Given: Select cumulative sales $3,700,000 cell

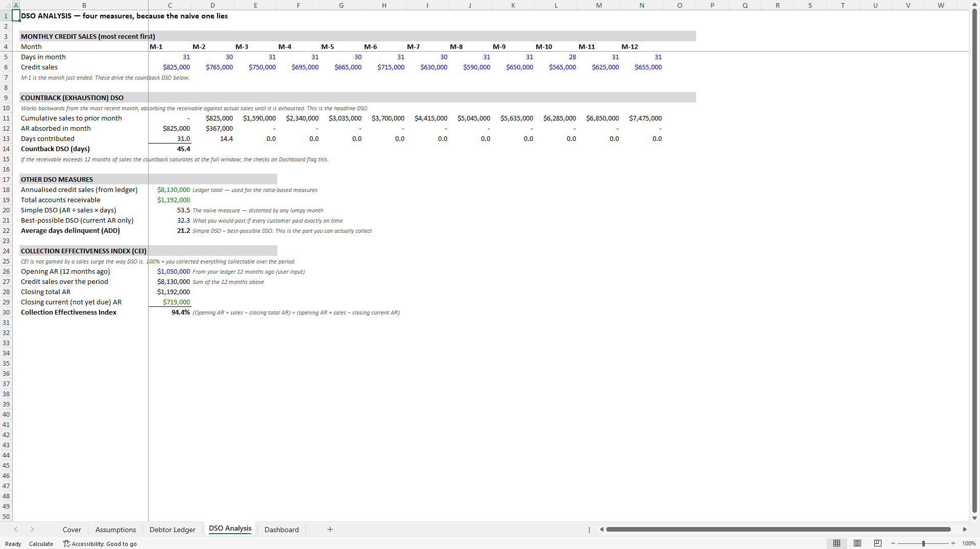Looking at the screenshot, I should 384,118.
